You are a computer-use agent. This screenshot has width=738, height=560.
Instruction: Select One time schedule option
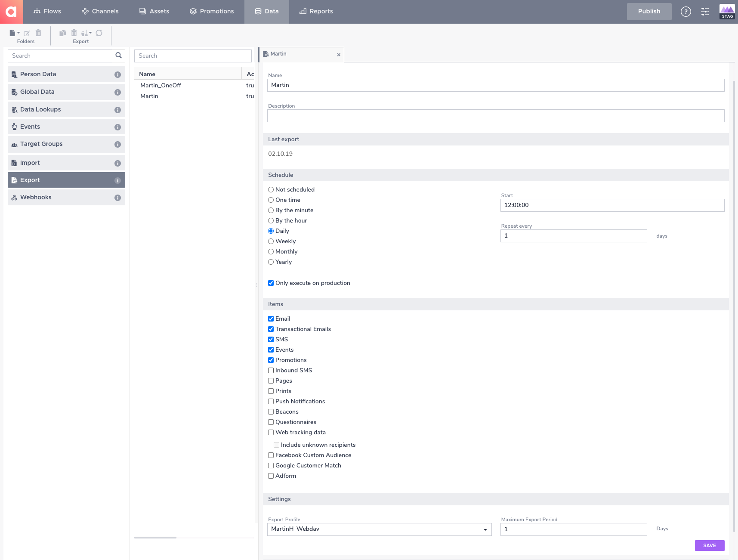271,200
